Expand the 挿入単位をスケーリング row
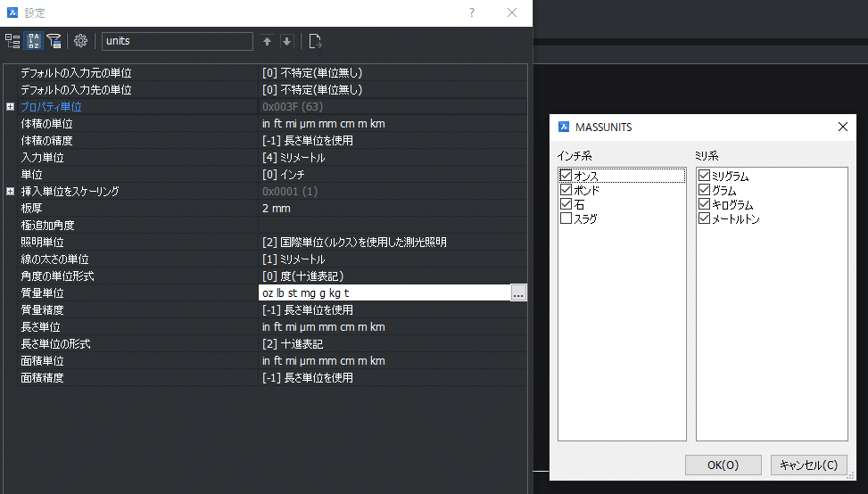Screen dimensions: 868x494 [x=10, y=192]
